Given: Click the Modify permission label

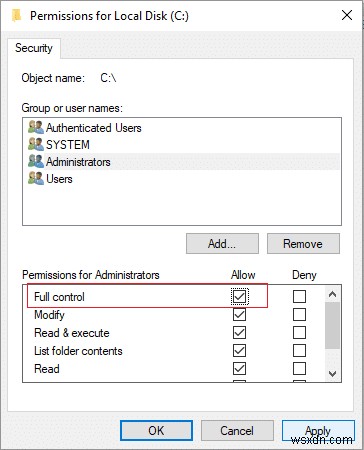Looking at the screenshot, I should (49, 315).
